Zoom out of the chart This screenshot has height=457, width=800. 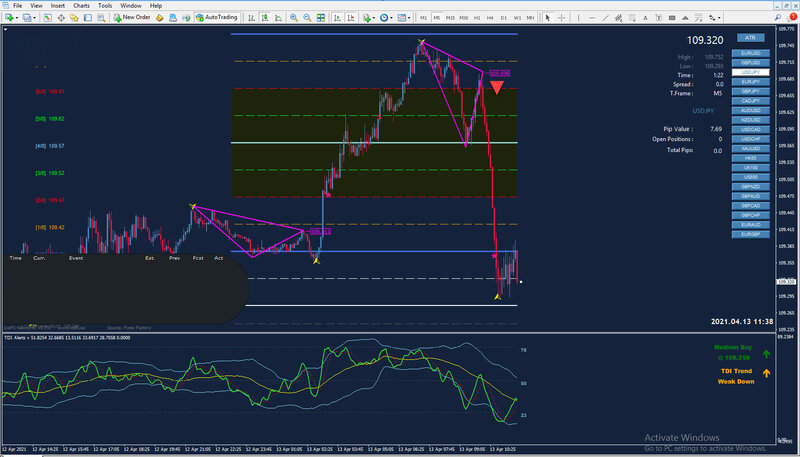coord(307,18)
